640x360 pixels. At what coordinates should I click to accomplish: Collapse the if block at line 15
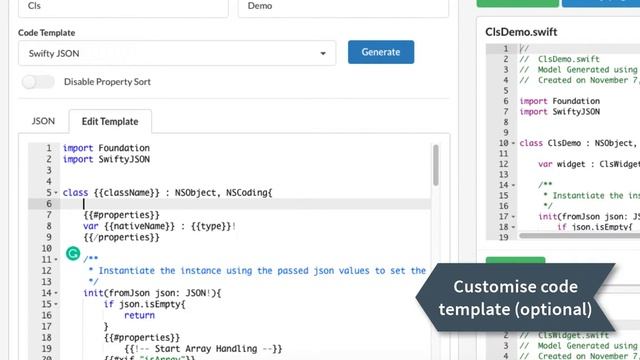click(x=56, y=304)
